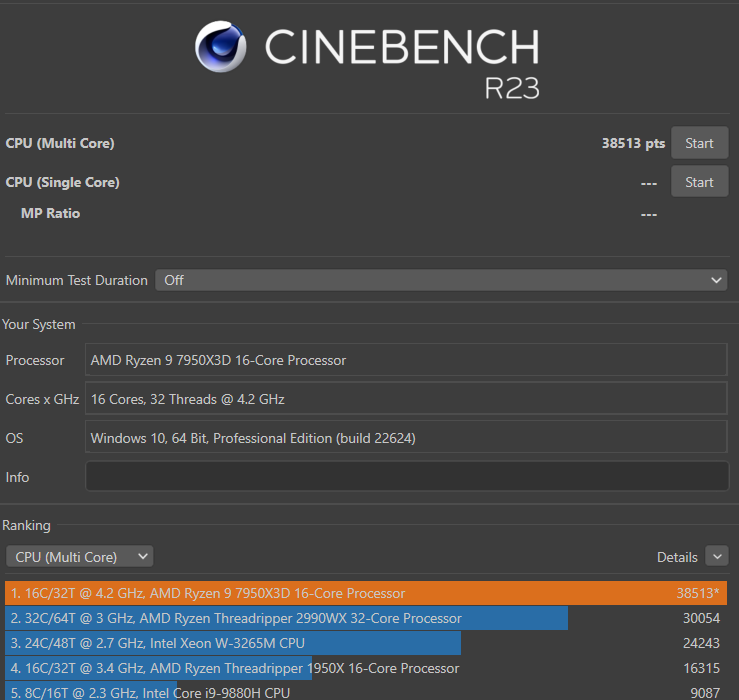
Task: Open the CPU (Multi Core) ranking dropdown
Action: pyautogui.click(x=80, y=557)
